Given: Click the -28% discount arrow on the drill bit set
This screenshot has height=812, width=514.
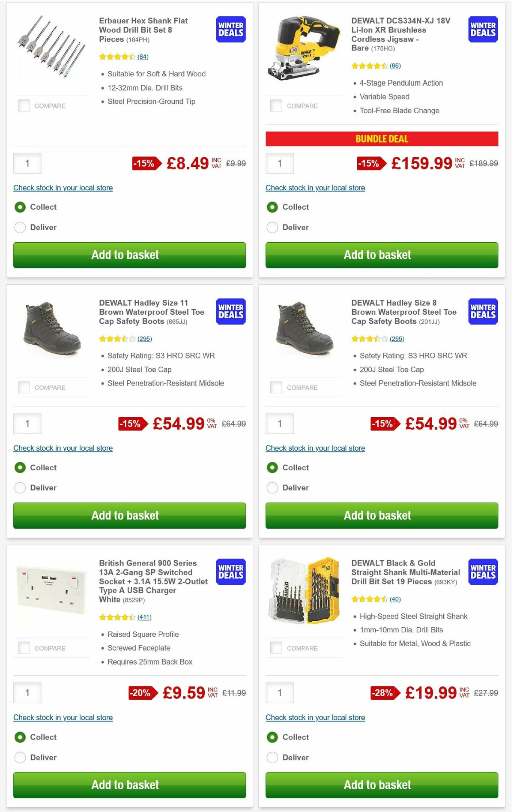Looking at the screenshot, I should [383, 692].
